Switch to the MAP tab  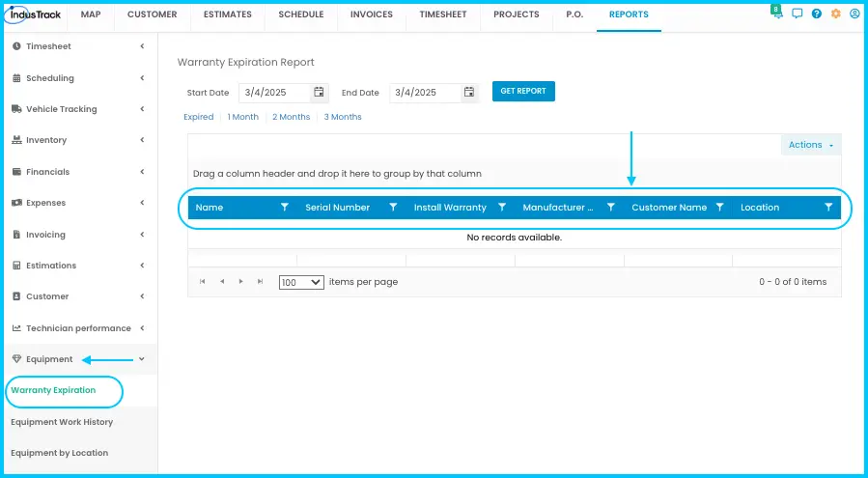tap(91, 14)
